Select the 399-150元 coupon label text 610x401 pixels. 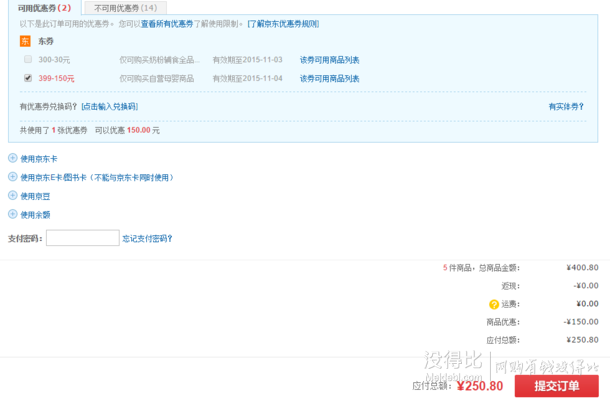click(56, 79)
